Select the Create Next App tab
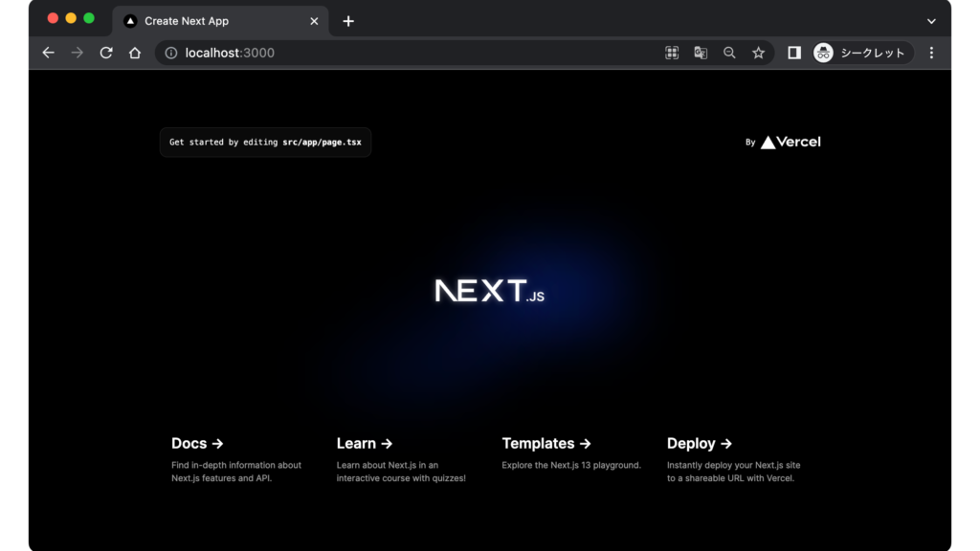This screenshot has width=980, height=551. (221, 21)
